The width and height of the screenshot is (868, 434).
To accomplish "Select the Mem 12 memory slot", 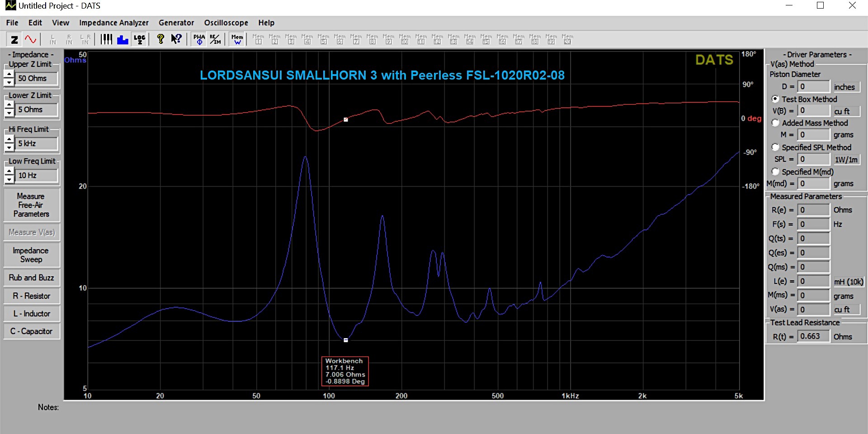I will pos(437,39).
